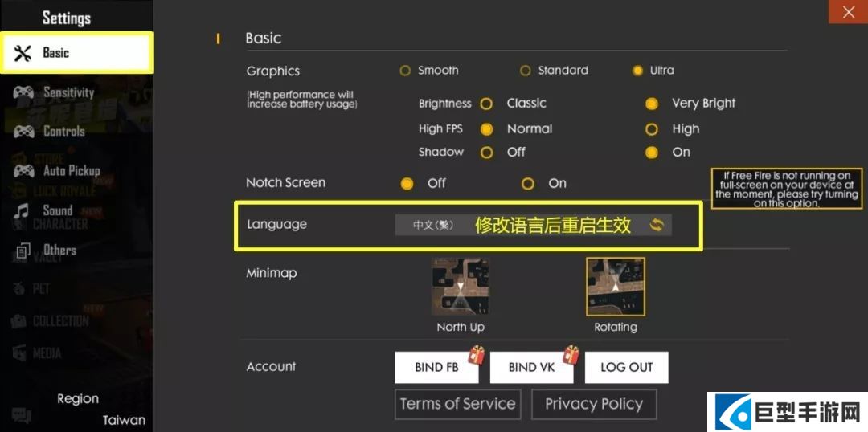Set Brightness to Classic

point(486,104)
